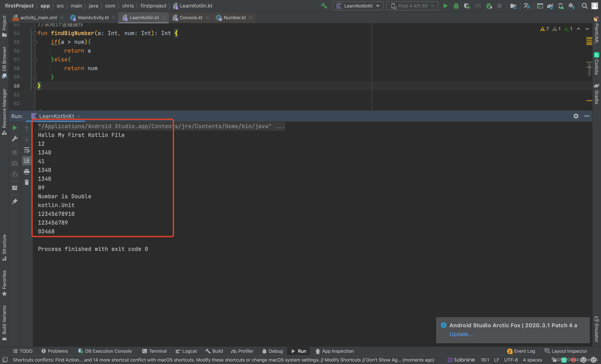Viewport: 601px width, 364px height.
Task: Open Search Everywhere magnifier icon
Action: click(585, 6)
